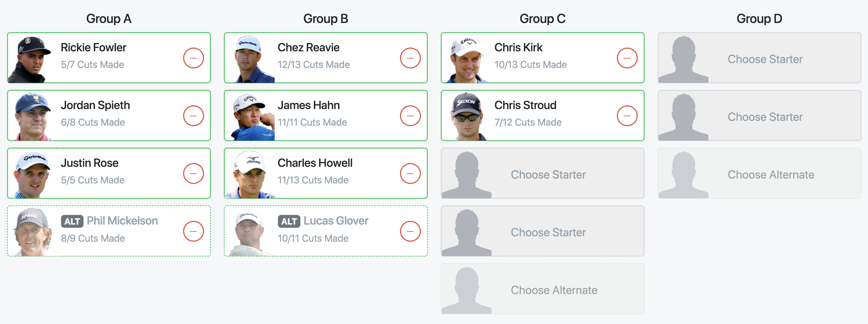Image resolution: width=868 pixels, height=324 pixels.
Task: Click minus icon beside Justin Rose
Action: [x=193, y=173]
